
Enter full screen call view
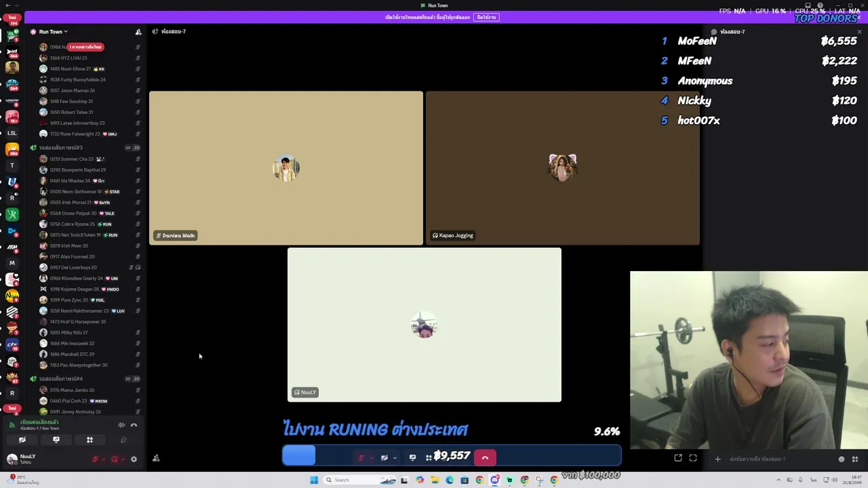click(x=693, y=458)
